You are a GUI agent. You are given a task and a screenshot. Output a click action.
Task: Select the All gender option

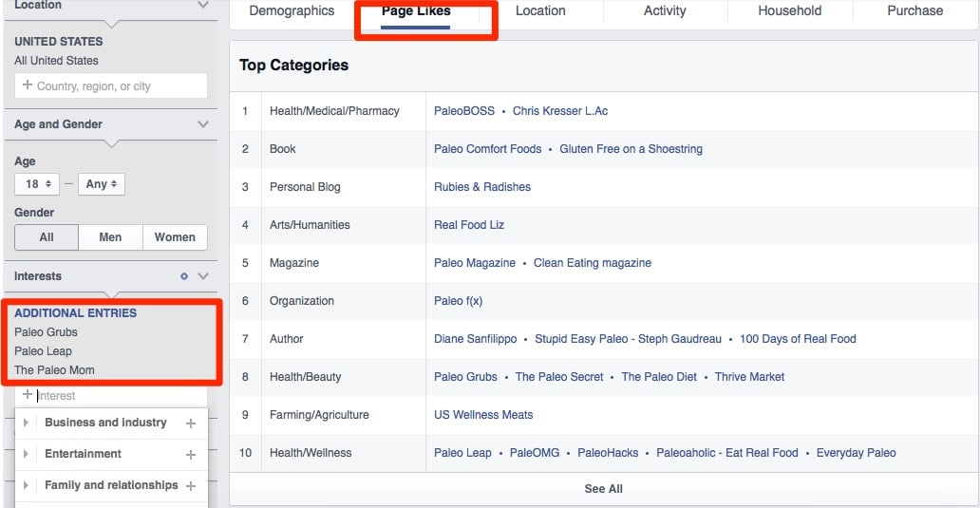click(47, 237)
